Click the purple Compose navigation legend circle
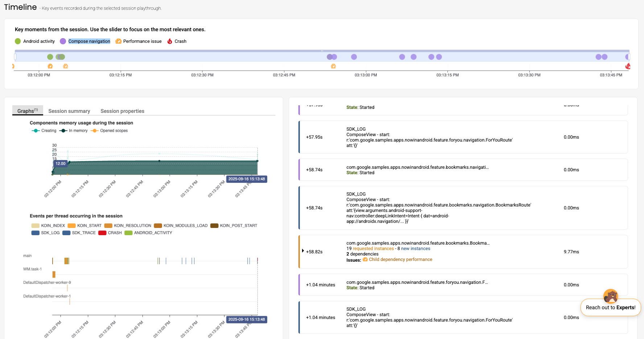 click(63, 41)
